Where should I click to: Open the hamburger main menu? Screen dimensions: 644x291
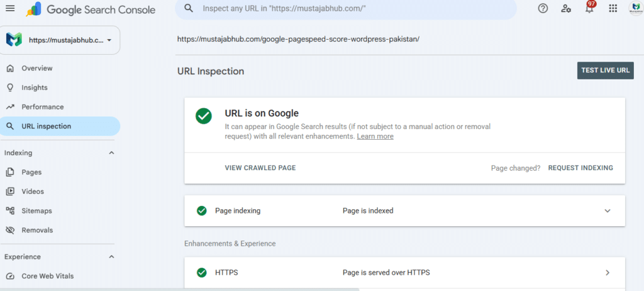pyautogui.click(x=10, y=8)
